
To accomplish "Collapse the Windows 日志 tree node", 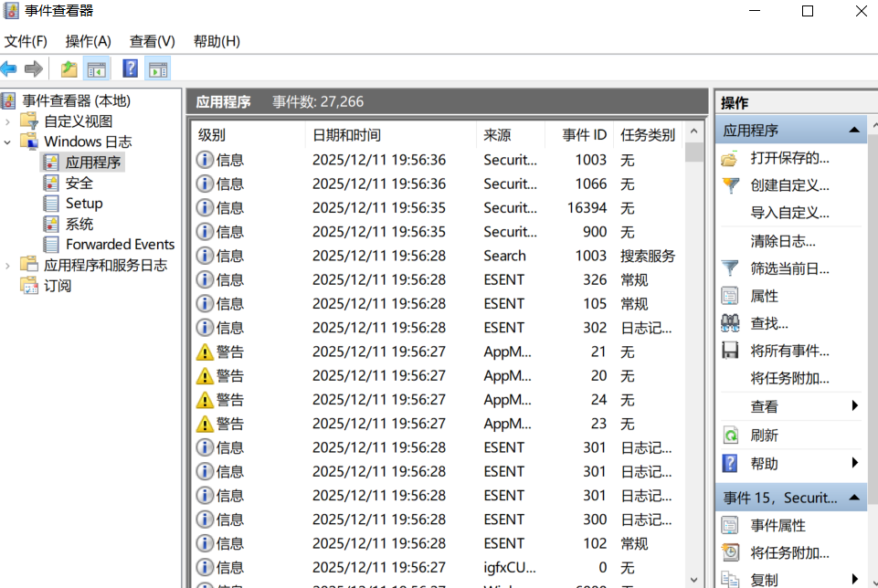I will (x=7, y=142).
